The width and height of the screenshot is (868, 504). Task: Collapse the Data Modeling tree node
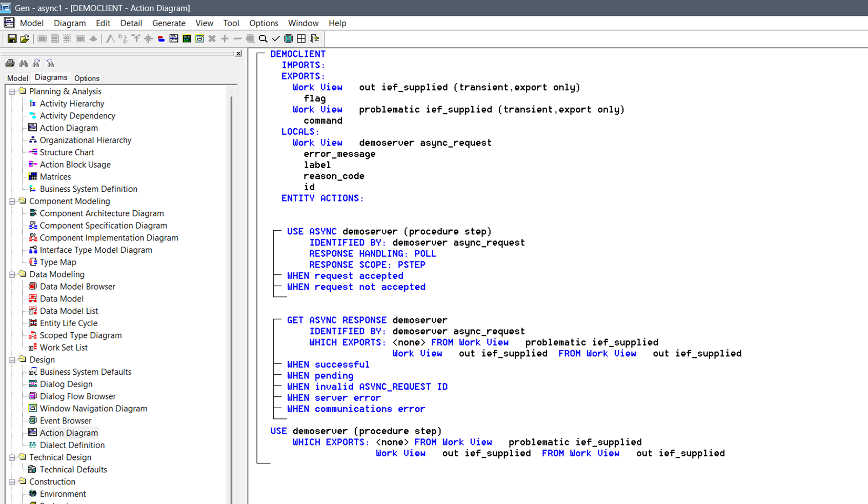click(12, 275)
